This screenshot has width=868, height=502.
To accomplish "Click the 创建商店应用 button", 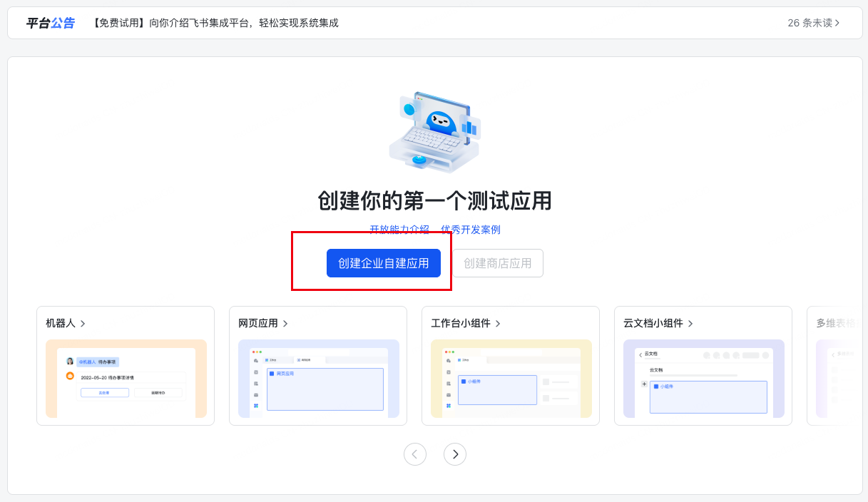I will pyautogui.click(x=498, y=263).
